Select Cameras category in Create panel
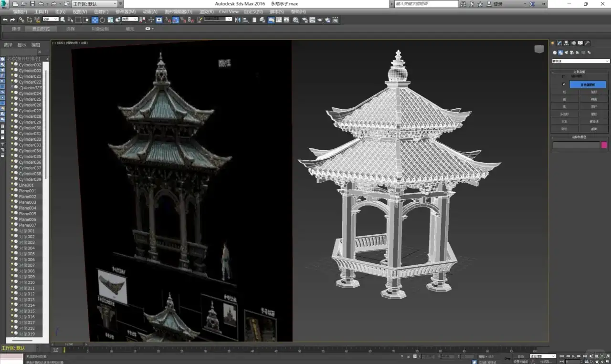 (x=572, y=52)
